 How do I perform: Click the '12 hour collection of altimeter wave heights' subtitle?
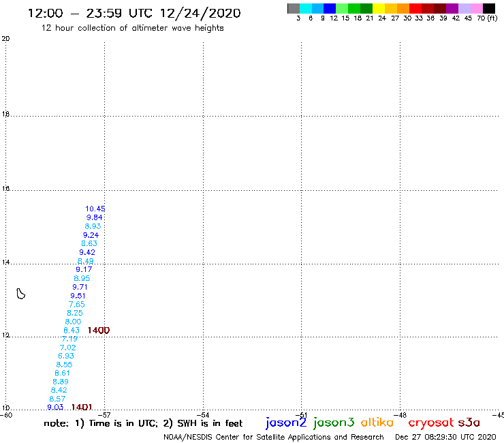tap(132, 28)
